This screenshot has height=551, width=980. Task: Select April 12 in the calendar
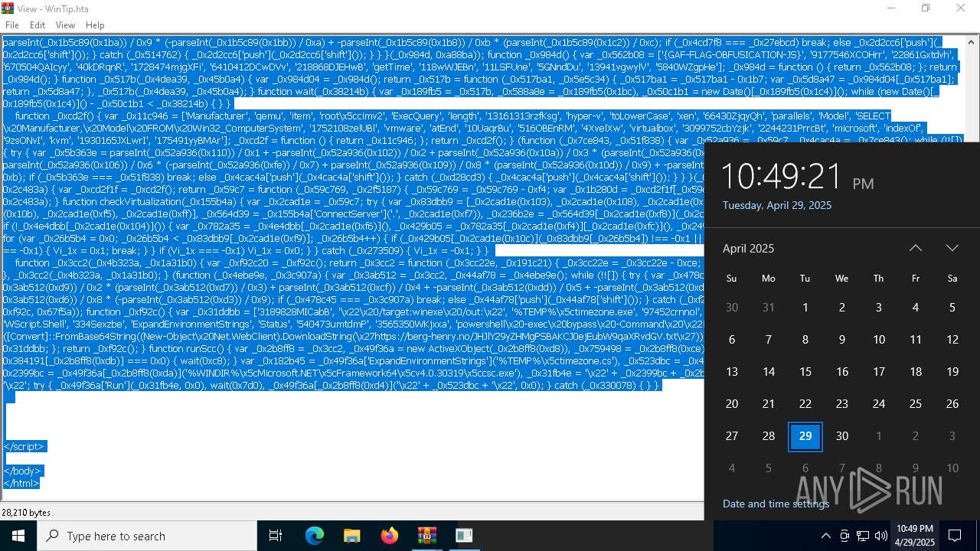[952, 340]
